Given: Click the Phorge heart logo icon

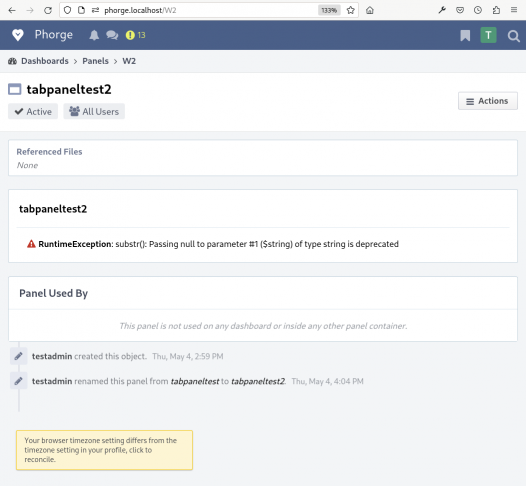Looking at the screenshot, I should click(x=18, y=35).
